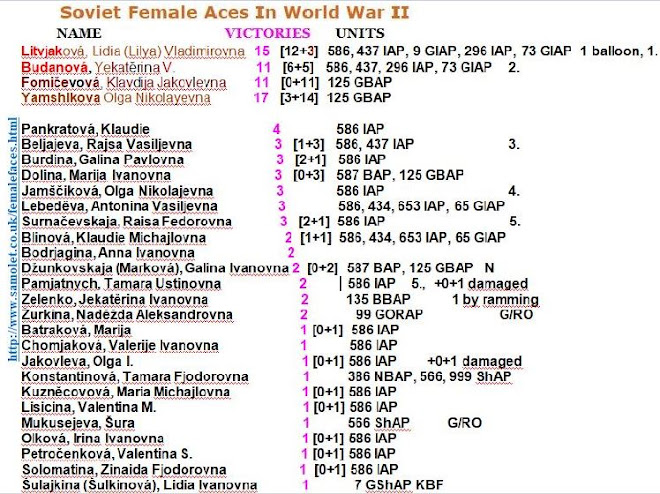Click the '+0+1 damaged' note for Jakovleva
Viewport: 660px width, 494px height.
[x=475, y=361]
